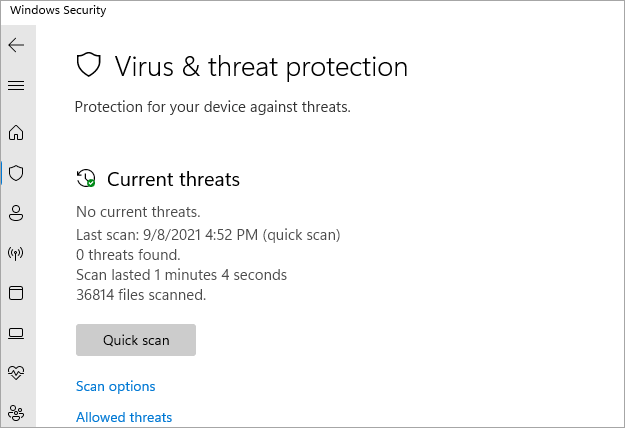Open Family options icon in sidebar

16,411
